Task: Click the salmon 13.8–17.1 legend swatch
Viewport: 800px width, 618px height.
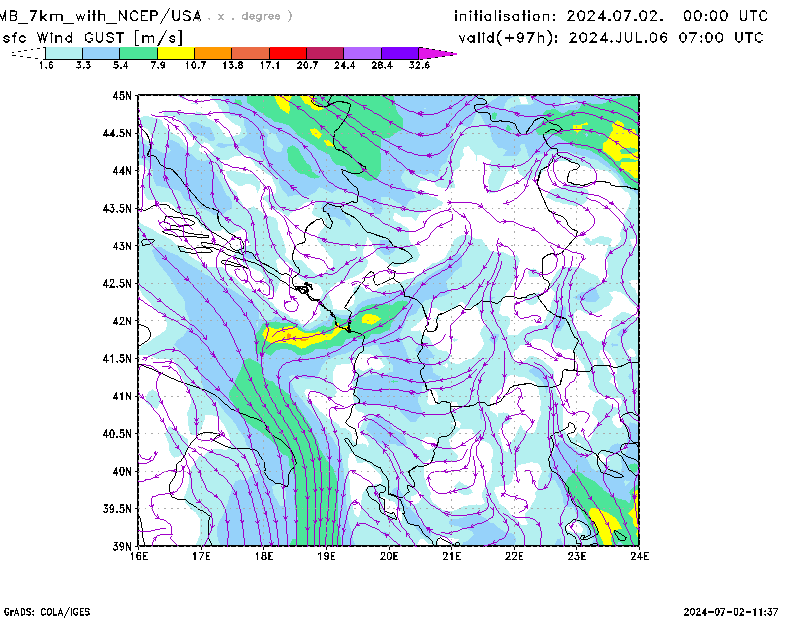Action: [x=251, y=53]
